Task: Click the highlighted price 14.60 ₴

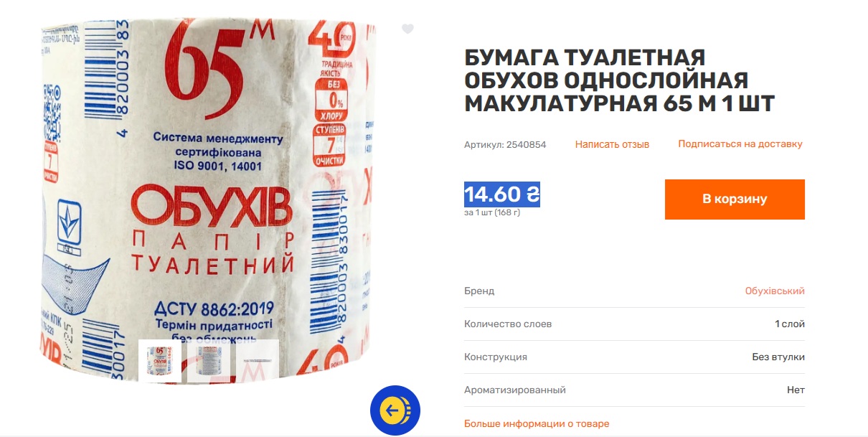Action: pyautogui.click(x=501, y=194)
